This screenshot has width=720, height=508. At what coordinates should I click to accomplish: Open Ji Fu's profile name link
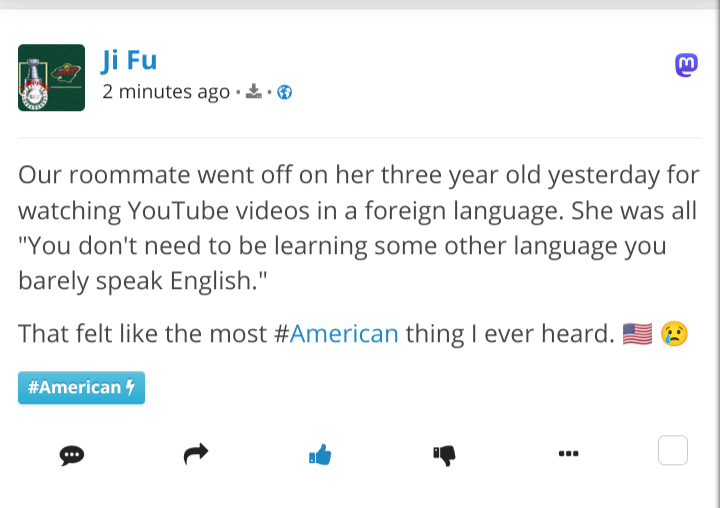tap(129, 60)
